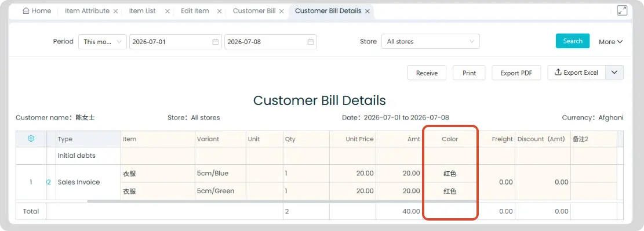644x231 pixels.
Task: Click the fullscreen expand icon
Action: (622, 10)
